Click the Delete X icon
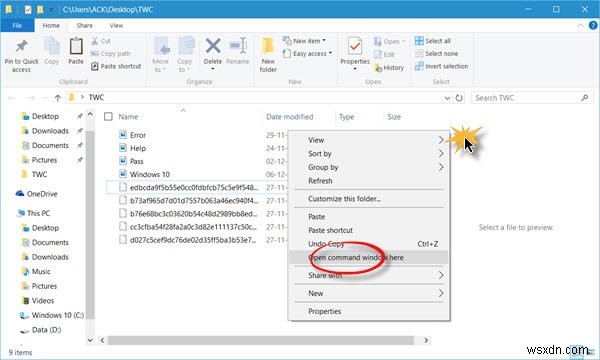The height and width of the screenshot is (360, 600). [213, 46]
